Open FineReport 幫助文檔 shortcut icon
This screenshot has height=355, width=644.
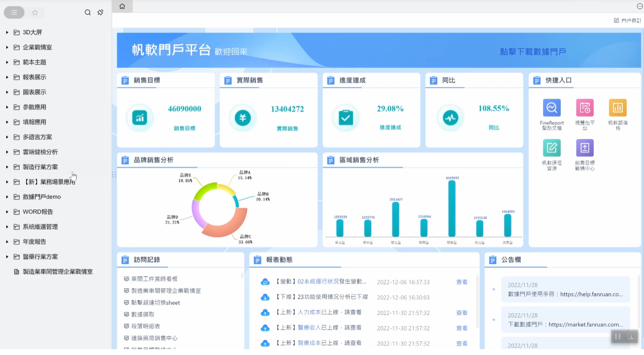[552, 108]
